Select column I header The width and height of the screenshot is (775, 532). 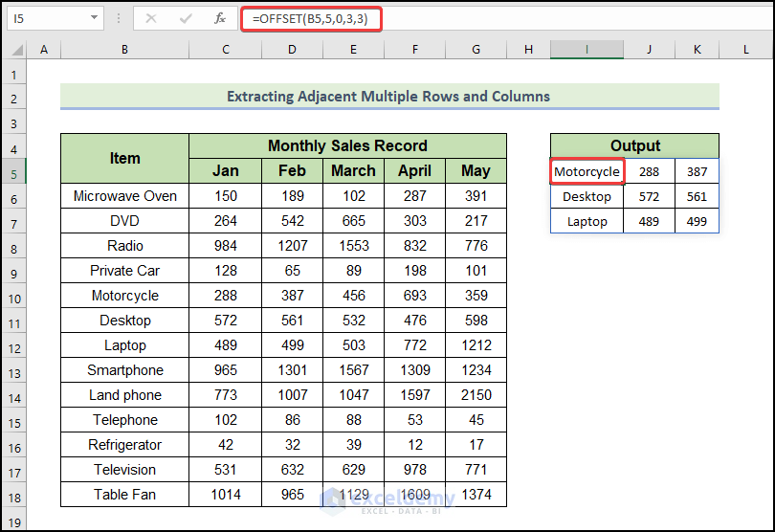coord(587,49)
